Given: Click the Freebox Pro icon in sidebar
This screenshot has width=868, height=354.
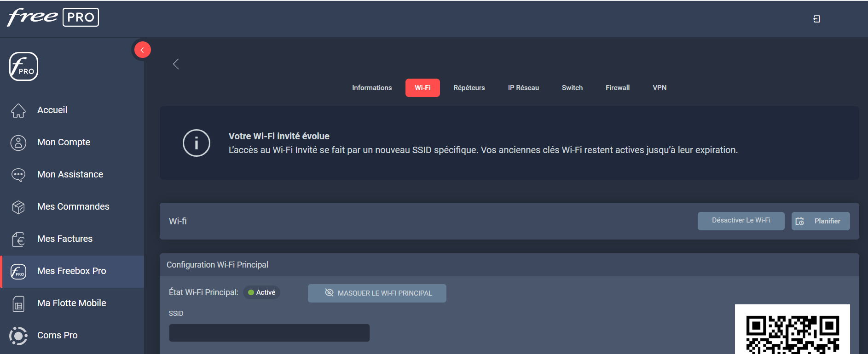Looking at the screenshot, I should [x=18, y=271].
